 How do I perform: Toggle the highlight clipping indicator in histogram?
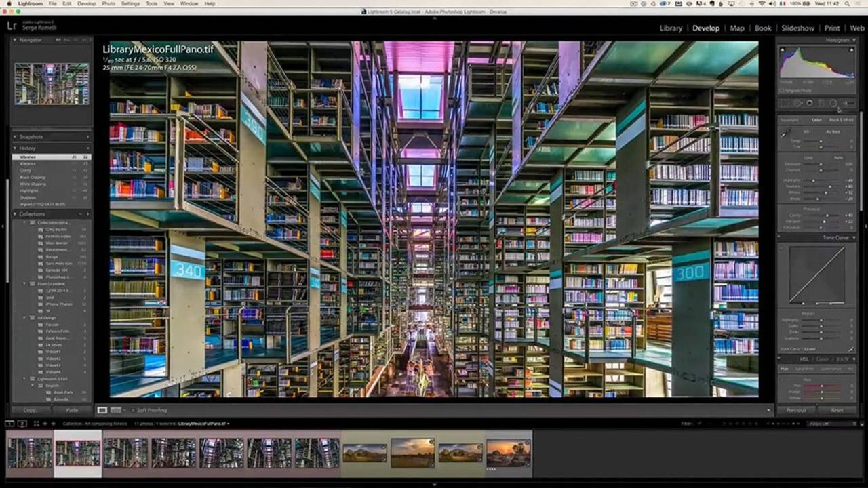(851, 50)
